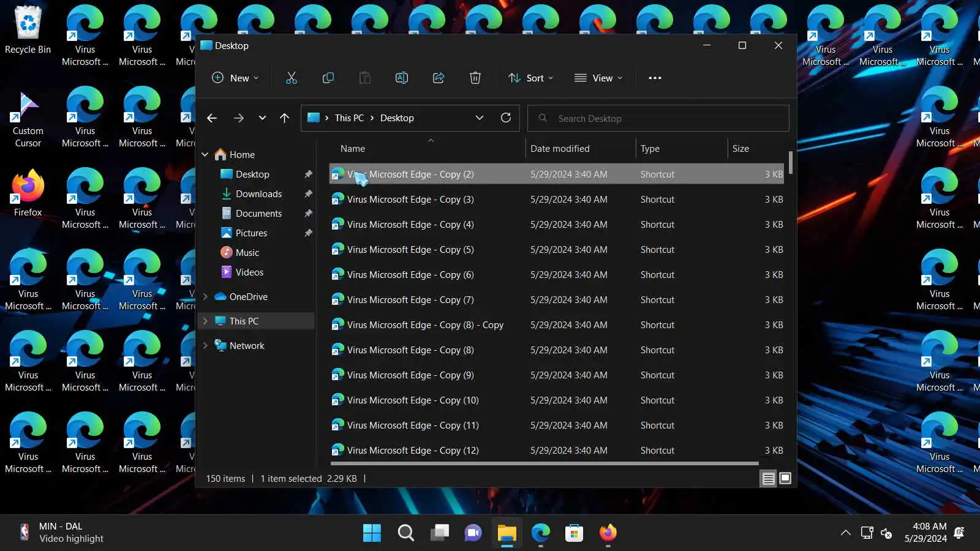Image resolution: width=980 pixels, height=551 pixels.
Task: Open the Windows Start menu
Action: click(x=372, y=533)
